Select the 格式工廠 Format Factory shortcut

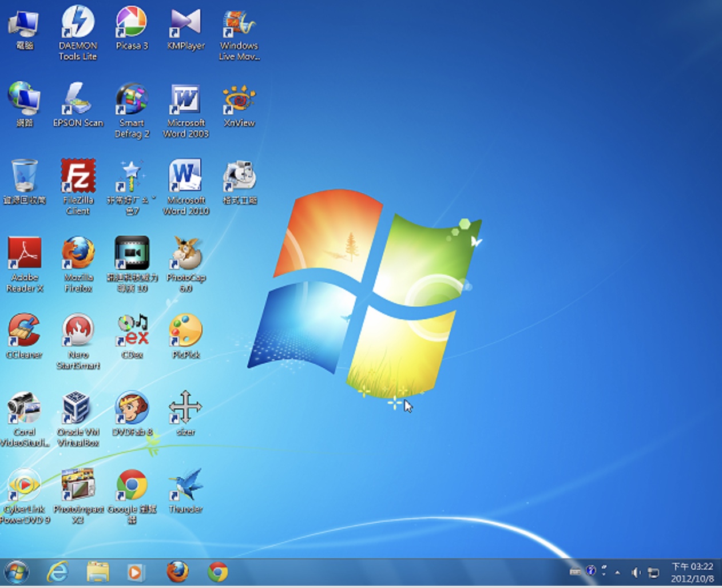[x=239, y=182]
